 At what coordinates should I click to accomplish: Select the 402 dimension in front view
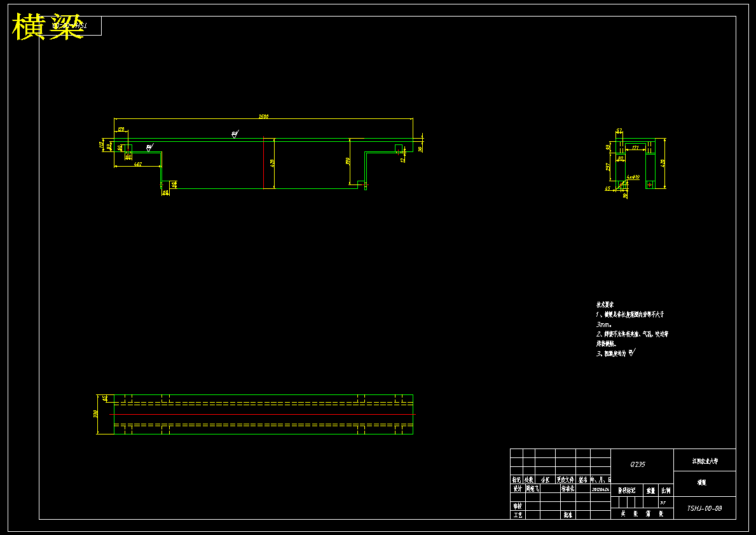coord(137,164)
